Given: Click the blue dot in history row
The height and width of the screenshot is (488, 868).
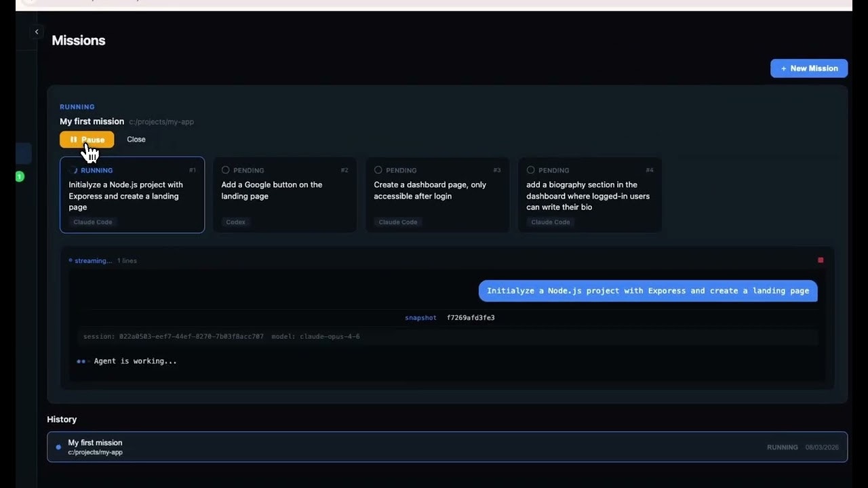Looking at the screenshot, I should click(58, 447).
